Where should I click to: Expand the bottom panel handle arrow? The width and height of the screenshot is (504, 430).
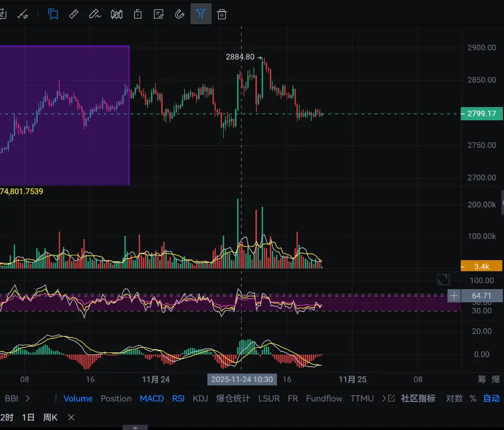(x=135, y=427)
